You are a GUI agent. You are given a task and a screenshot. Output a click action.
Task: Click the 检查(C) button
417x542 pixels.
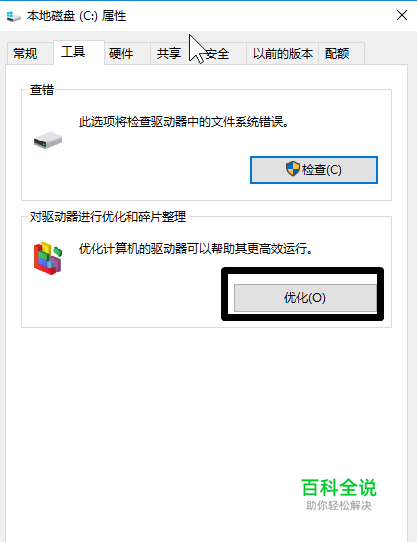click(314, 170)
